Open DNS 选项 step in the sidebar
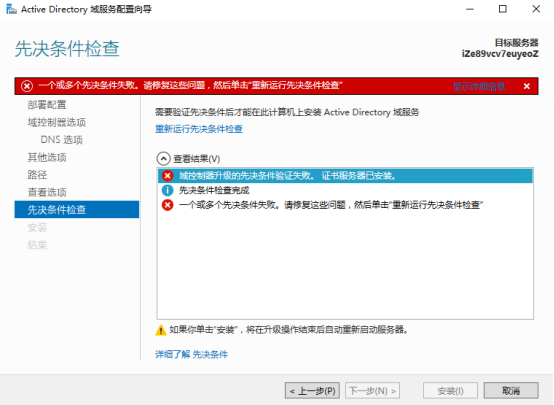Screen dimensions: 554x405 61,140
